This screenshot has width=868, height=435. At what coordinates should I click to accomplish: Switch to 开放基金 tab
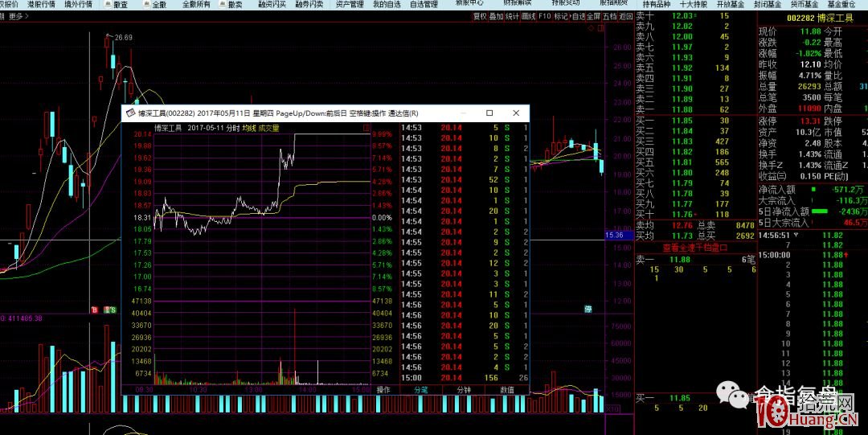pyautogui.click(x=730, y=5)
